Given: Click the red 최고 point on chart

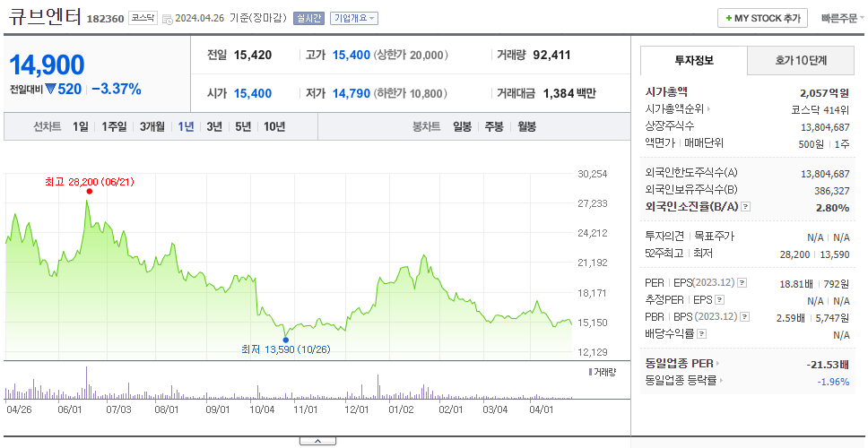Looking at the screenshot, I should 89,192.
